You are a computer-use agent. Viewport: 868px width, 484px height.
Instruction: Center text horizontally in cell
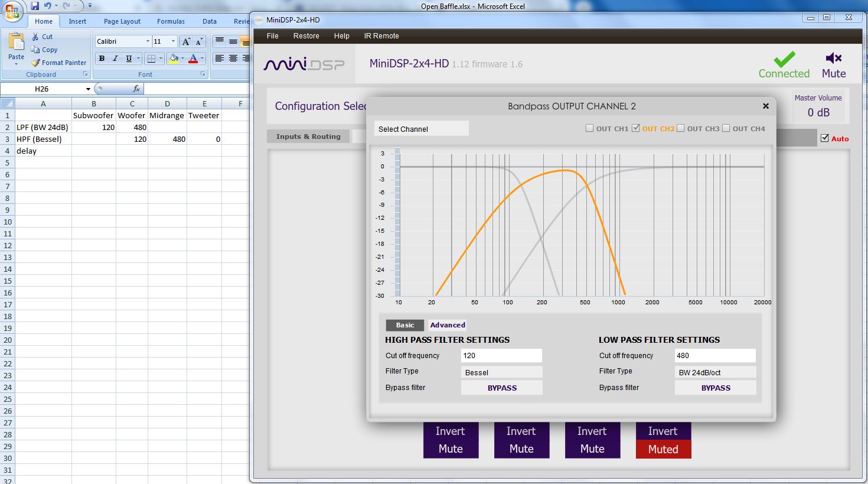pos(233,59)
